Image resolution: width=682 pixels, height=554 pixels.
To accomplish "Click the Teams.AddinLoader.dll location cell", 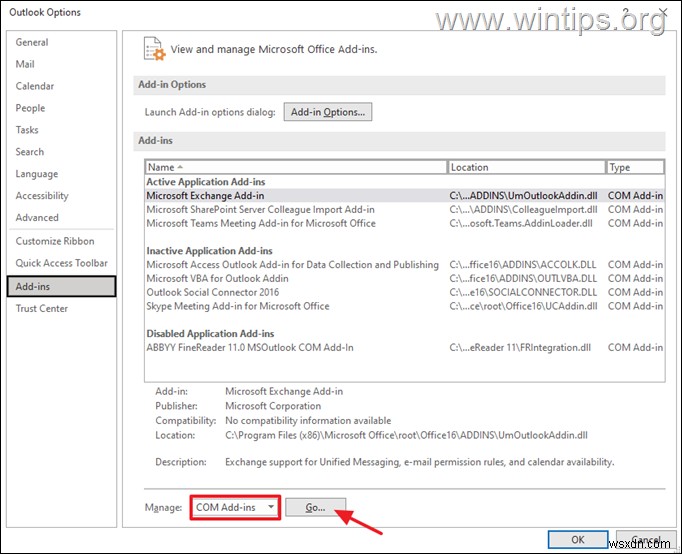I will (521, 224).
